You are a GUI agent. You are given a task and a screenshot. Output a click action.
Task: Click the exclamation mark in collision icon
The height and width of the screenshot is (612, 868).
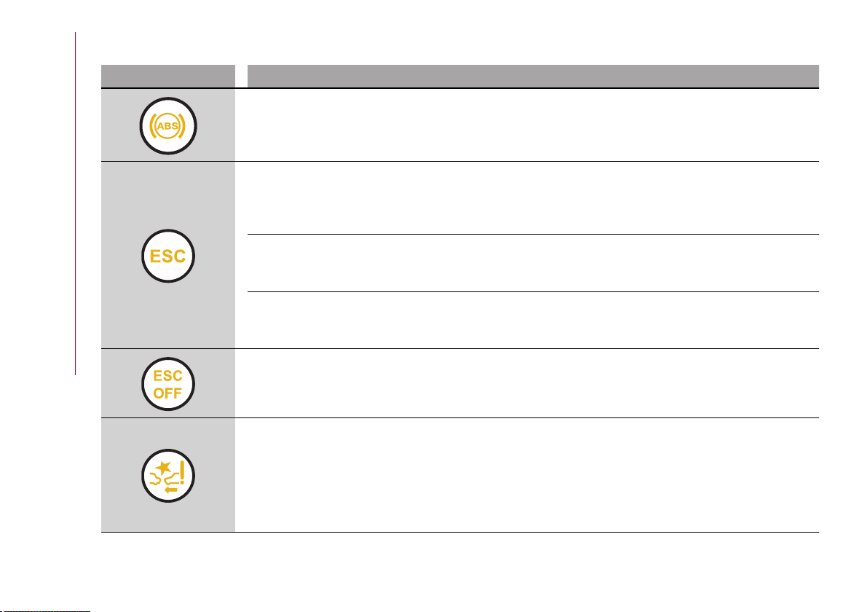point(182,473)
